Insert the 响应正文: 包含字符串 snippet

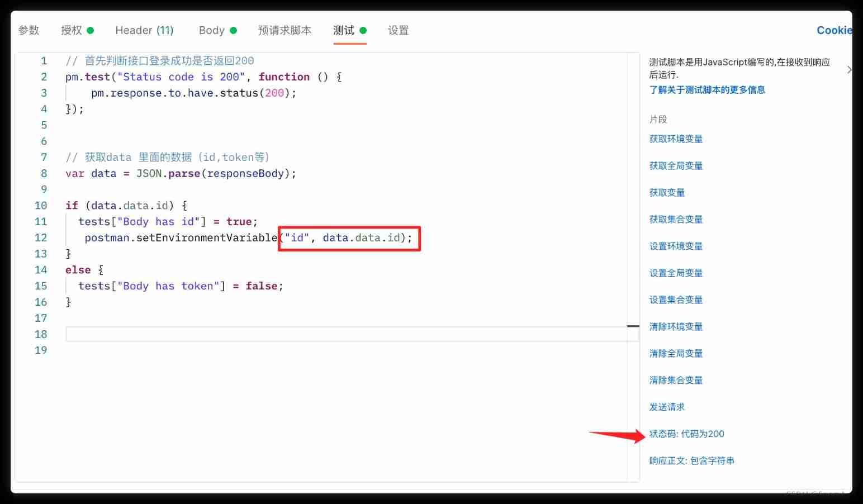[x=691, y=460]
